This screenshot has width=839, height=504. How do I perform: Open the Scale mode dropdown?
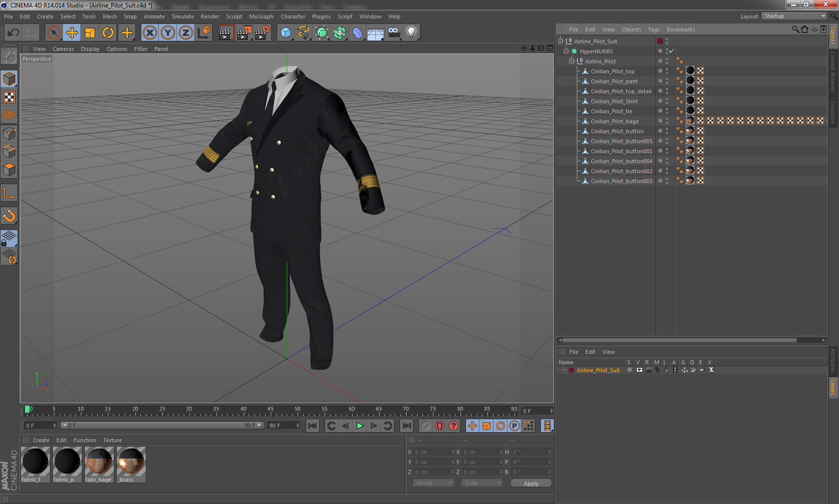(482, 483)
